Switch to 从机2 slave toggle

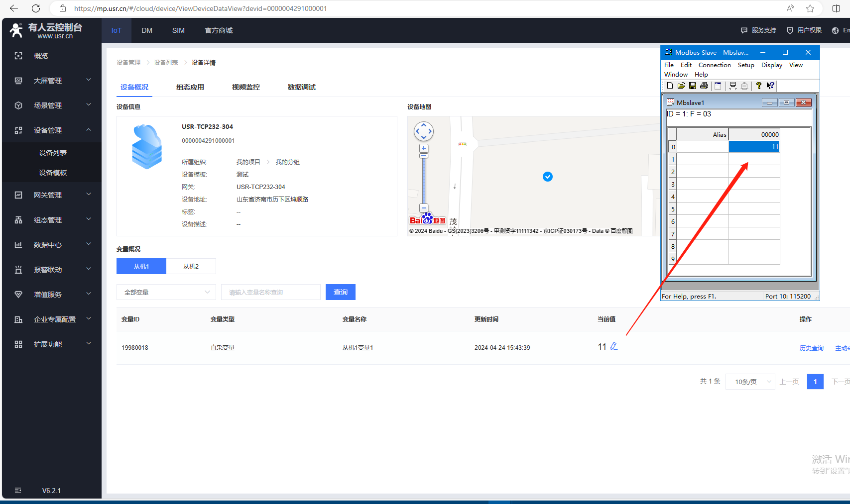191,266
